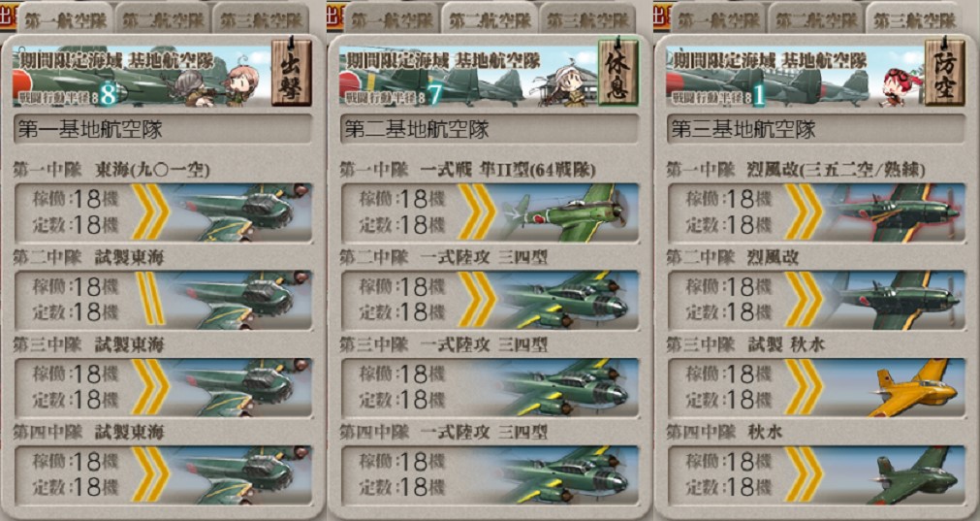
Task: Select 一式戦 隼II型(64戦隊) fighter plane slot
Action: tap(490, 212)
